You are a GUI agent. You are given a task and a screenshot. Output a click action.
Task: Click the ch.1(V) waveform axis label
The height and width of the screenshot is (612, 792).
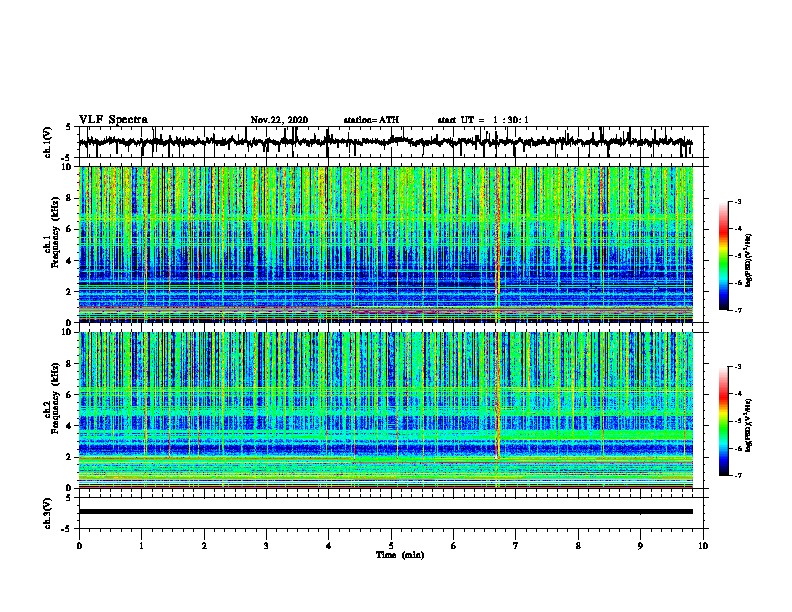pos(48,142)
